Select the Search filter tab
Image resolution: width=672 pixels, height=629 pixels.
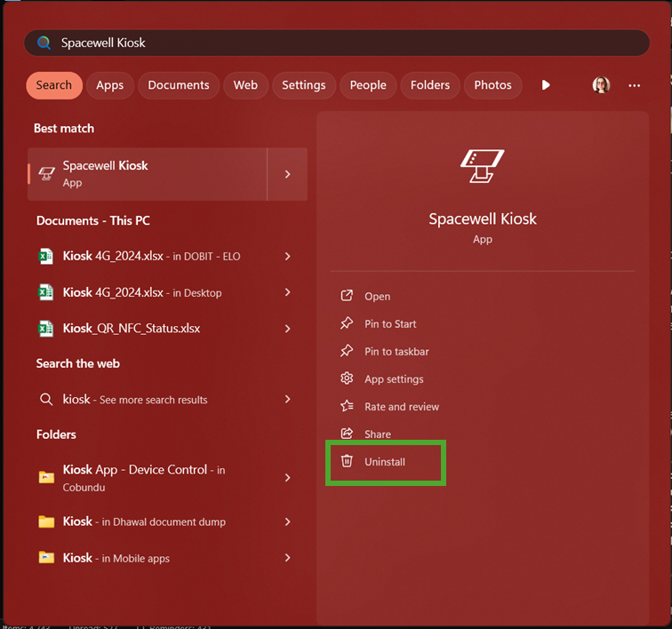(54, 85)
